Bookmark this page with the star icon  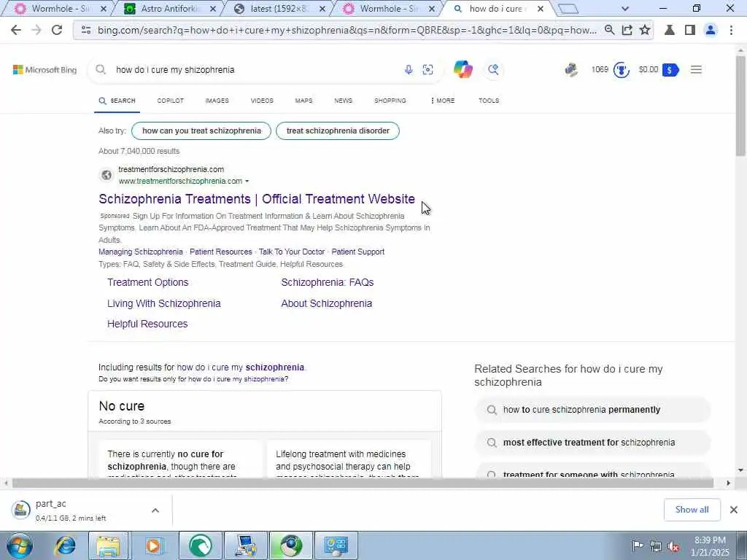coord(645,30)
